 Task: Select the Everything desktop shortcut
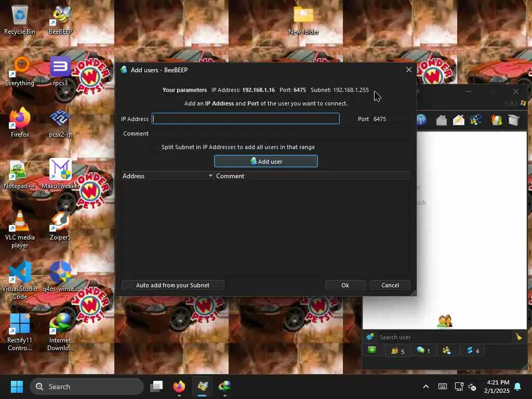click(x=20, y=71)
